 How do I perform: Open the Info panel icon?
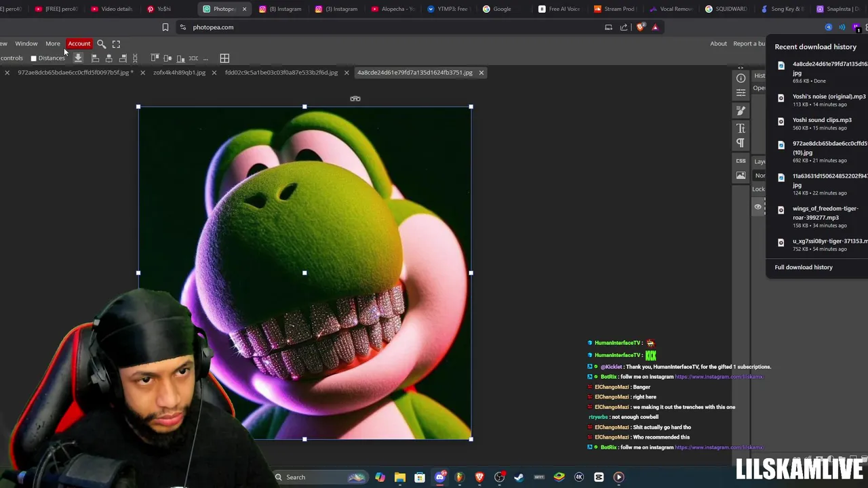tap(741, 78)
